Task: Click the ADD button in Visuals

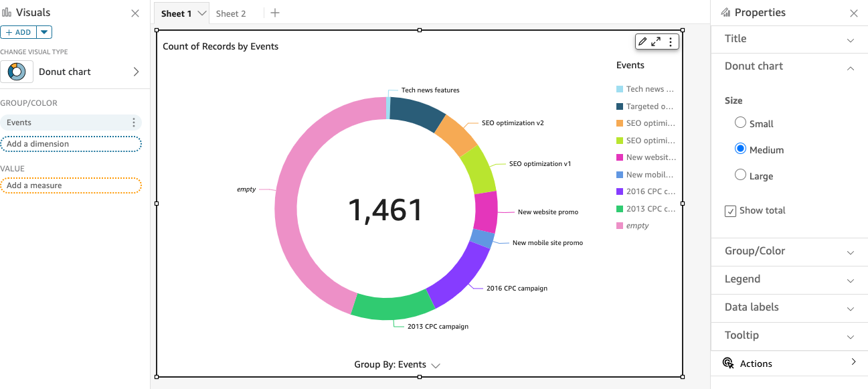Action: 18,32
